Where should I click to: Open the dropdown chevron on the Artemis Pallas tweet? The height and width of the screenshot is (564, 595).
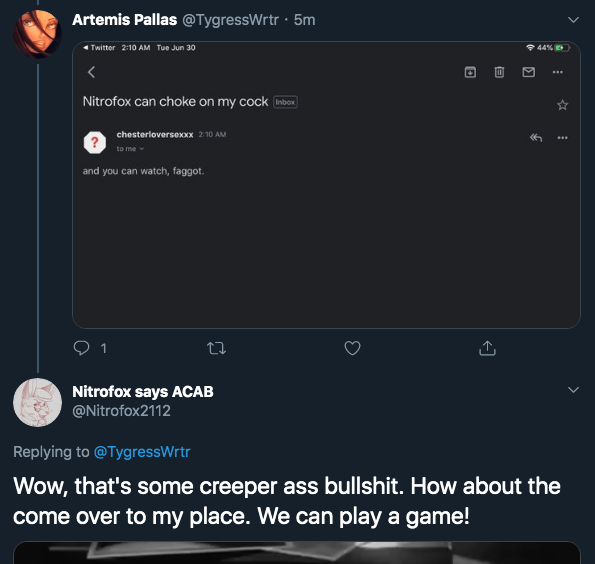(573, 20)
